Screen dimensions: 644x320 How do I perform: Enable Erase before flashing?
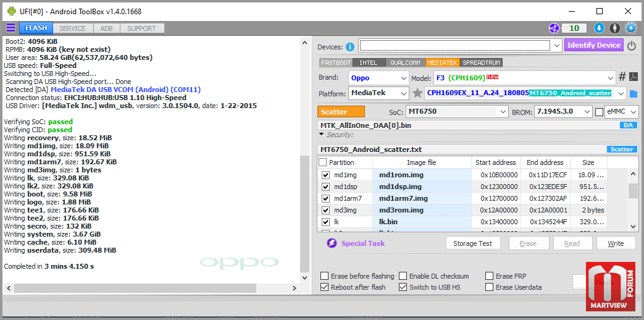click(x=324, y=276)
